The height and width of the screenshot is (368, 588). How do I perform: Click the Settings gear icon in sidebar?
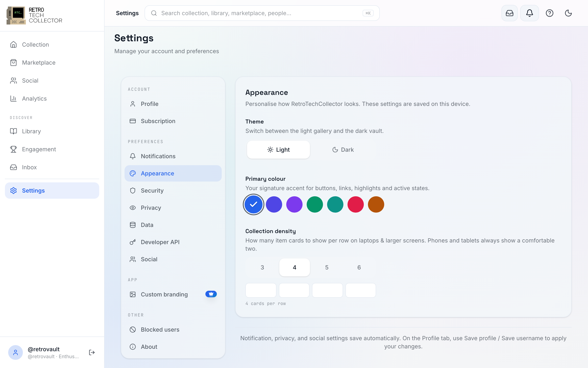coord(14,191)
